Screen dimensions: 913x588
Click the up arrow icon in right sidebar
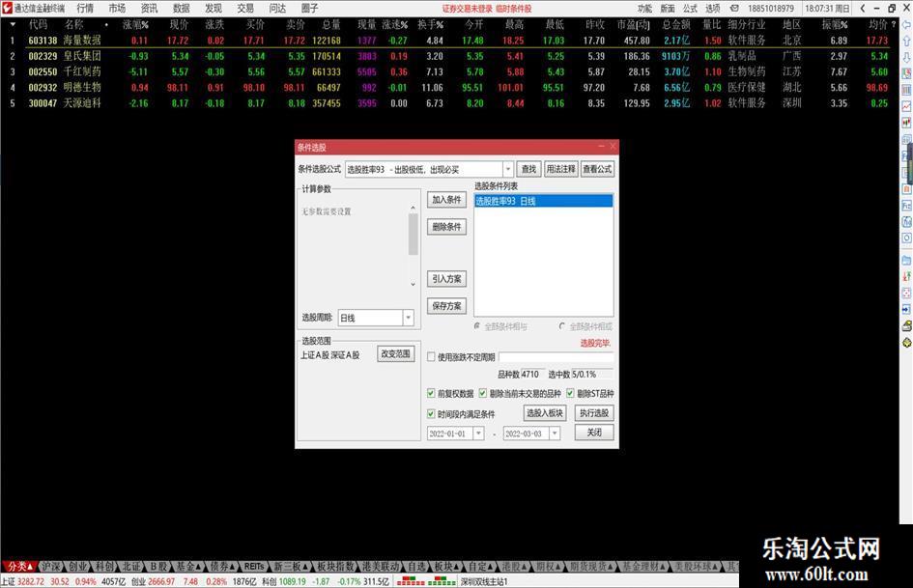pos(906,42)
